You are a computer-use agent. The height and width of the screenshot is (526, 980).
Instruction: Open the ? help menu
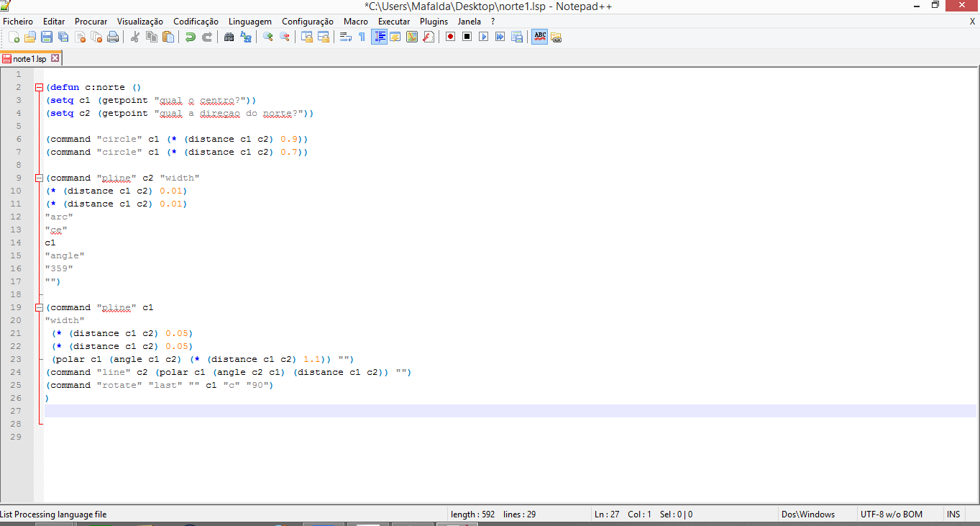[493, 22]
